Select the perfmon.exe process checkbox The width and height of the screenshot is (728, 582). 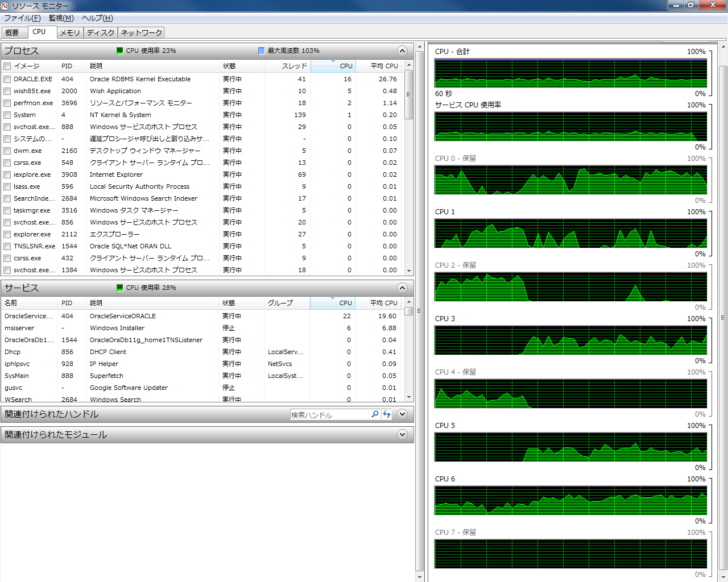[7, 103]
